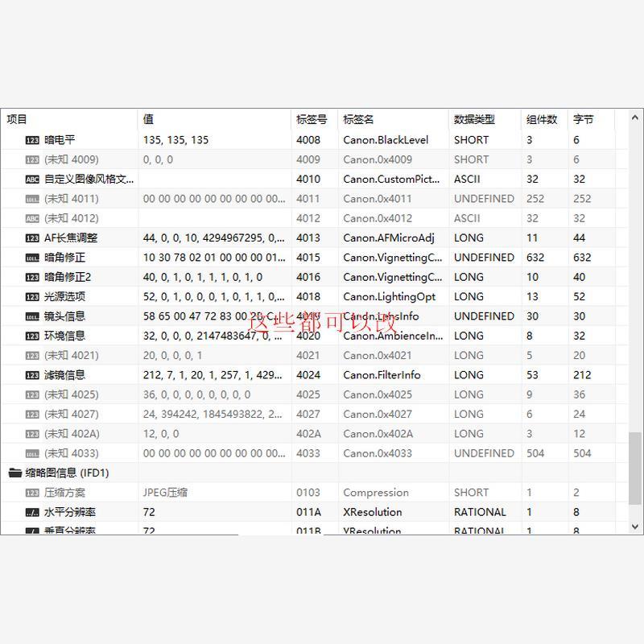Image resolution: width=644 pixels, height=644 pixels.
Task: Sort by the 组件数 column header
Action: click(545, 119)
